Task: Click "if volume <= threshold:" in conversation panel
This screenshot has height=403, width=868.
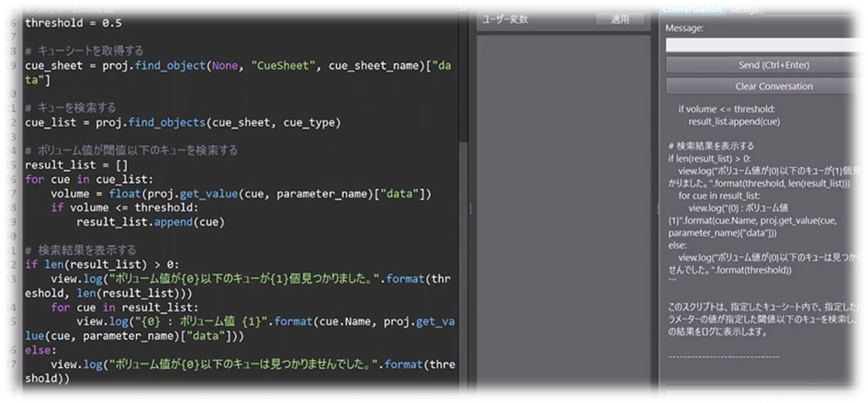Action: [727, 109]
